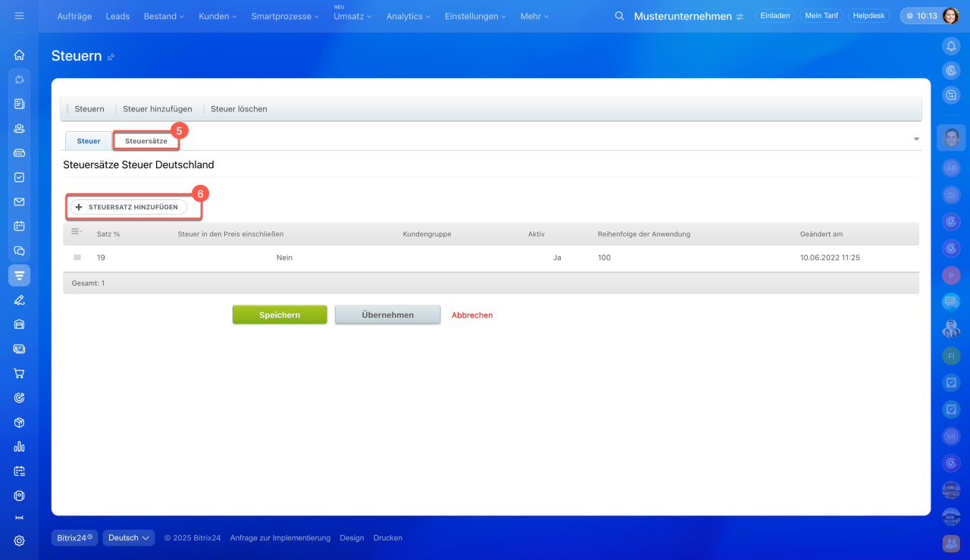Expand the tab panel collapse arrow
Viewport: 970px width, 560px height.
(x=916, y=139)
